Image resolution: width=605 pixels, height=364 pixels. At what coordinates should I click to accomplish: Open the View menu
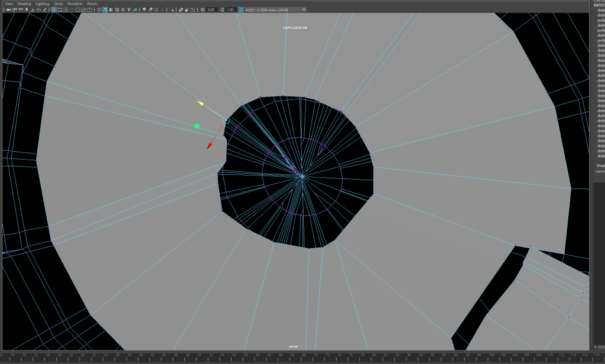pyautogui.click(x=9, y=4)
